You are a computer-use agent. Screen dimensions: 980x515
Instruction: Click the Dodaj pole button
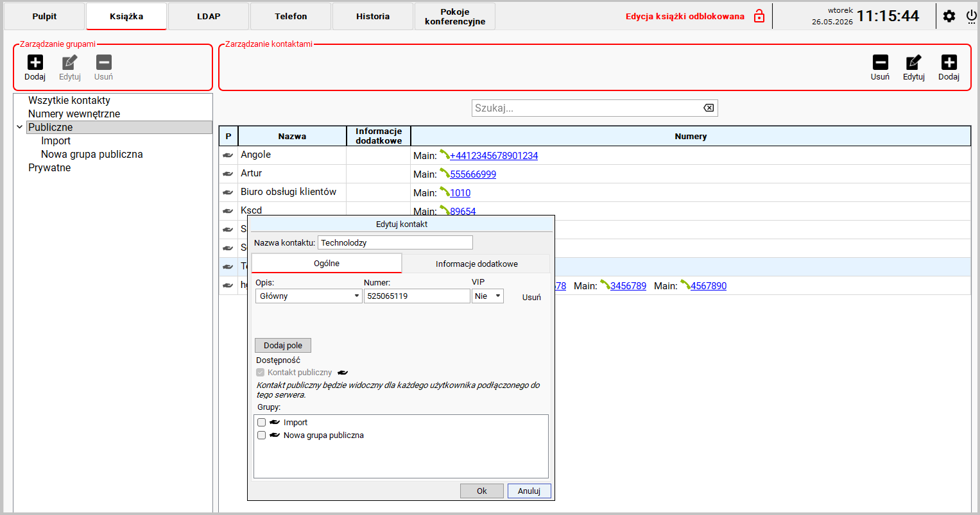click(283, 345)
